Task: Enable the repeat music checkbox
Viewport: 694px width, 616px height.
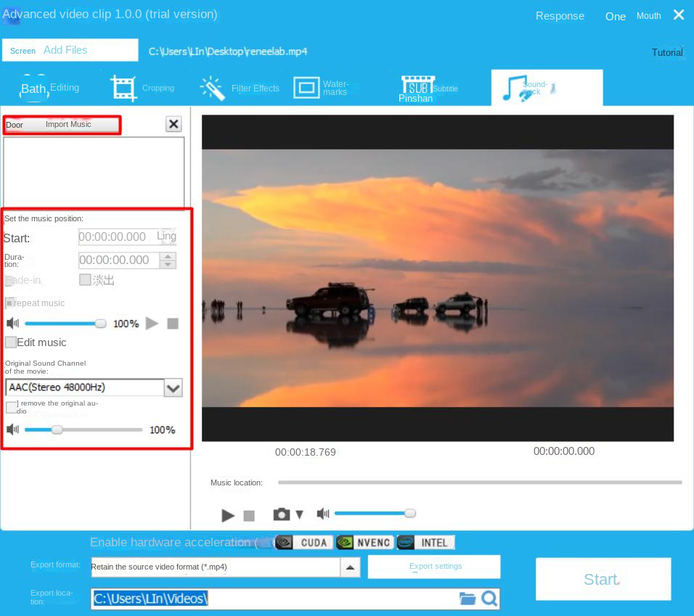Action: [x=10, y=303]
